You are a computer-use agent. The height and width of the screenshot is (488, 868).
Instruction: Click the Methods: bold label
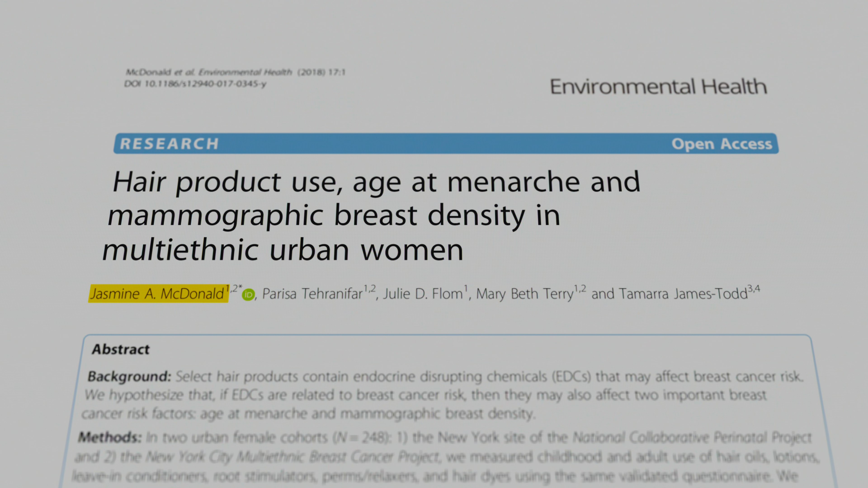109,437
